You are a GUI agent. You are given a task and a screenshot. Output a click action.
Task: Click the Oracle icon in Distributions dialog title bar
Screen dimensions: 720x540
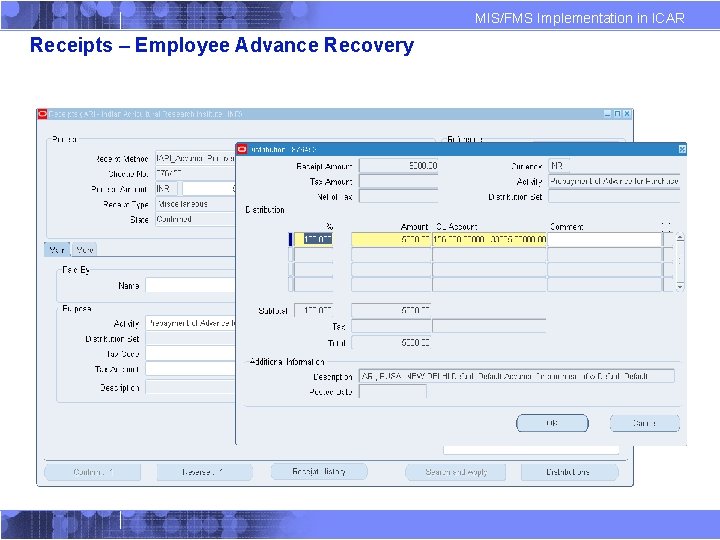[242, 149]
